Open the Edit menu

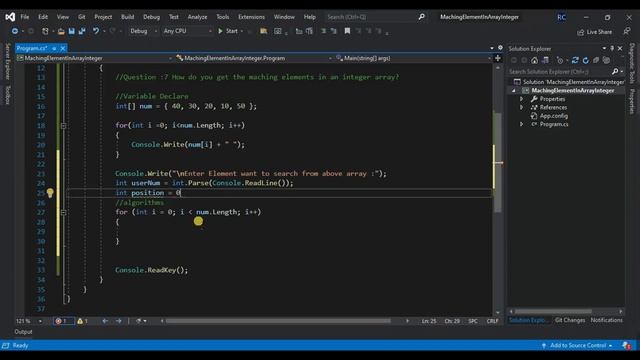(43, 17)
